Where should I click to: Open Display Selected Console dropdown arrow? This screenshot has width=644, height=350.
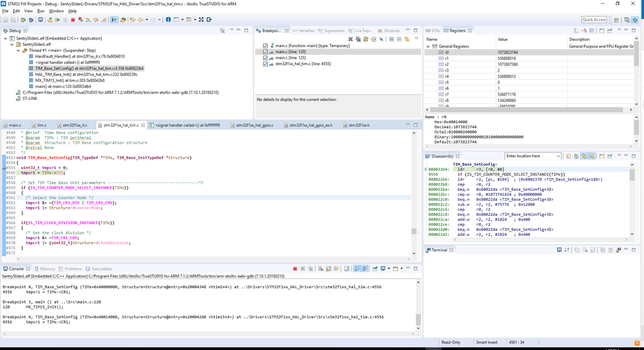(x=389, y=269)
